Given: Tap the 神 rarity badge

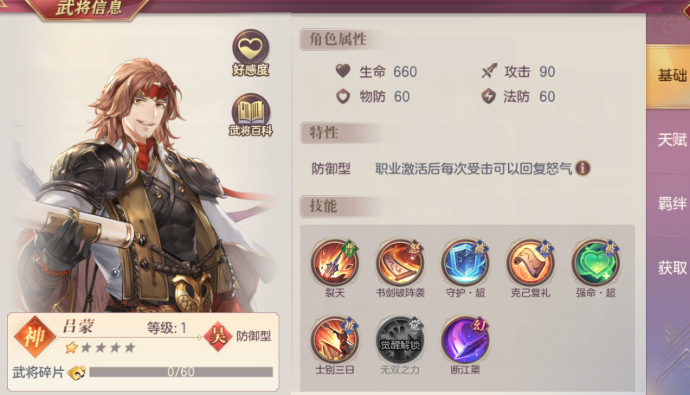Looking at the screenshot, I should pyautogui.click(x=35, y=337).
